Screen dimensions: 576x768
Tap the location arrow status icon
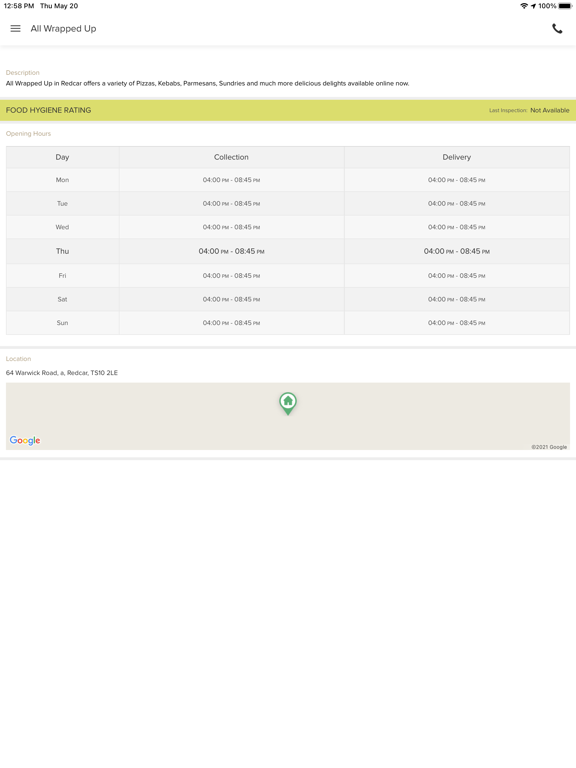tap(533, 6)
